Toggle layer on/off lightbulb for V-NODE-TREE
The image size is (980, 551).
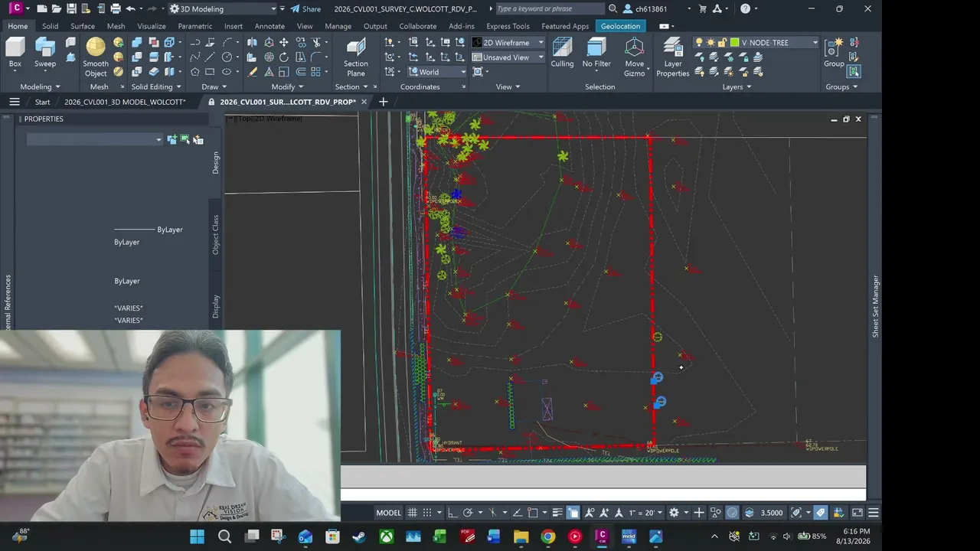click(x=699, y=43)
